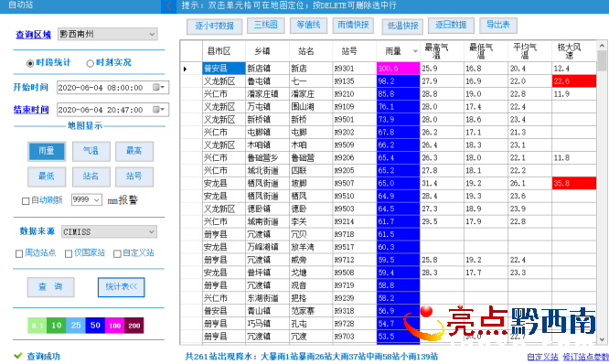Click the 导出表 export button
This screenshot has height=364, width=609.
[x=498, y=26]
